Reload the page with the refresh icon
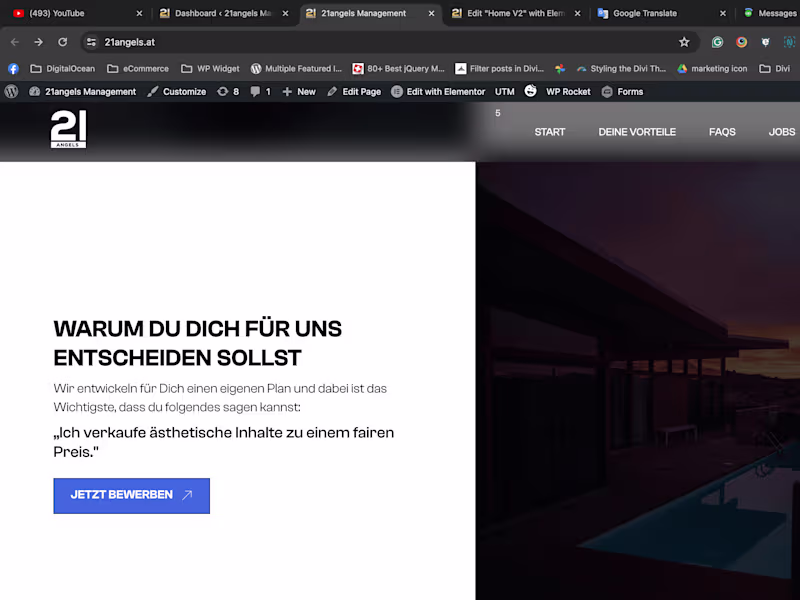The image size is (800, 600). (x=63, y=42)
